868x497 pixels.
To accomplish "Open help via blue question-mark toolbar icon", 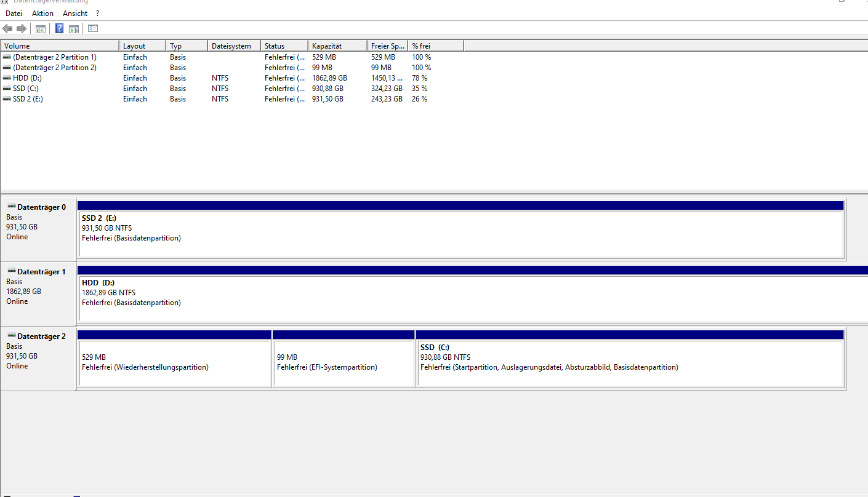I will click(60, 28).
